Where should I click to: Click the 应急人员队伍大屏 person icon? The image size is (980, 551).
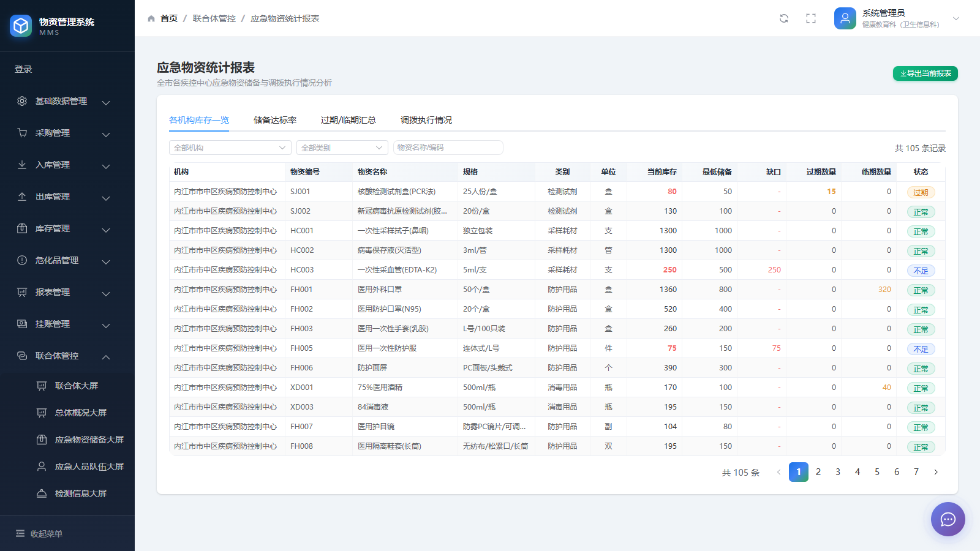tap(42, 467)
